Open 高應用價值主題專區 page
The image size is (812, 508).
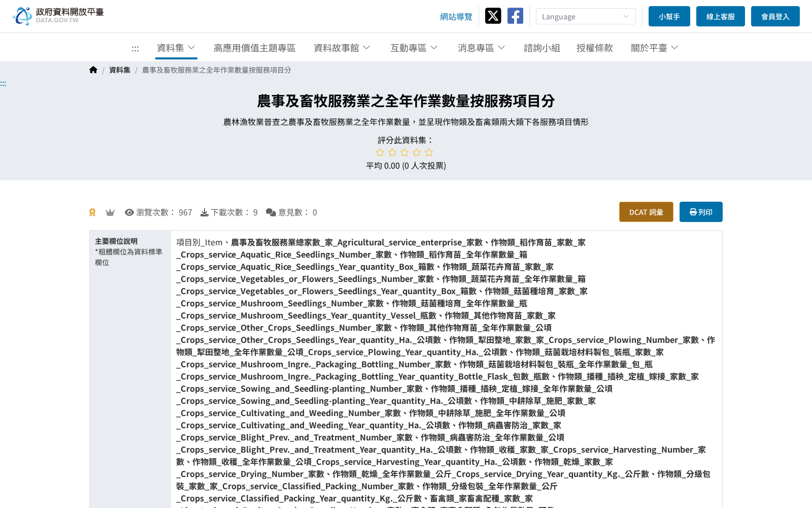(x=255, y=48)
